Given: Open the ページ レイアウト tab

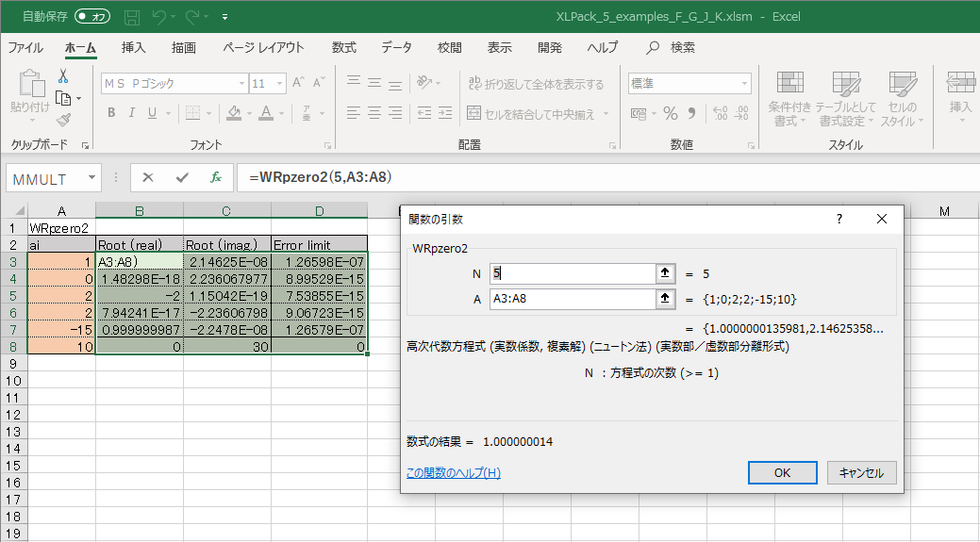Looking at the screenshot, I should point(263,47).
